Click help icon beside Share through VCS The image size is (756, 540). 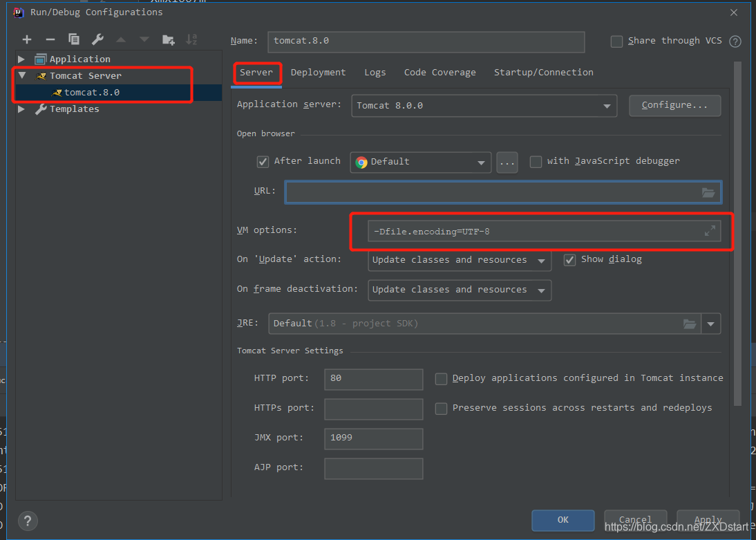[x=735, y=41]
